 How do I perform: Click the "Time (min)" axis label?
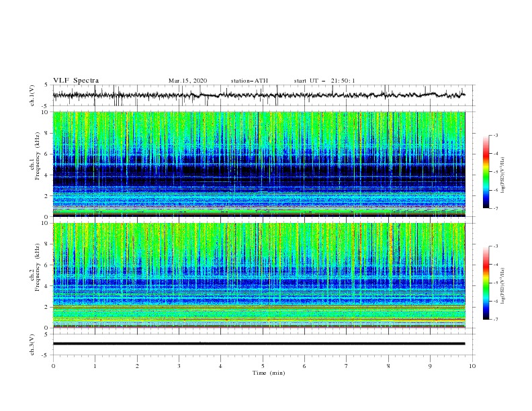coord(269,373)
